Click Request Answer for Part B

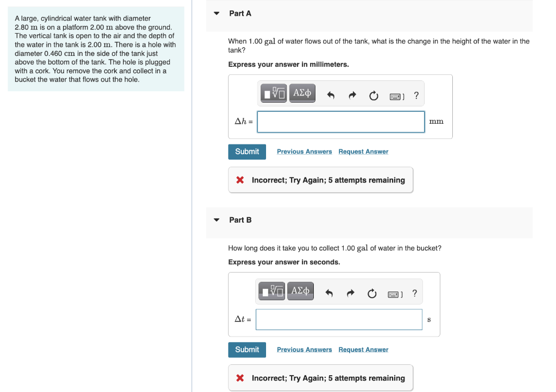(363, 349)
